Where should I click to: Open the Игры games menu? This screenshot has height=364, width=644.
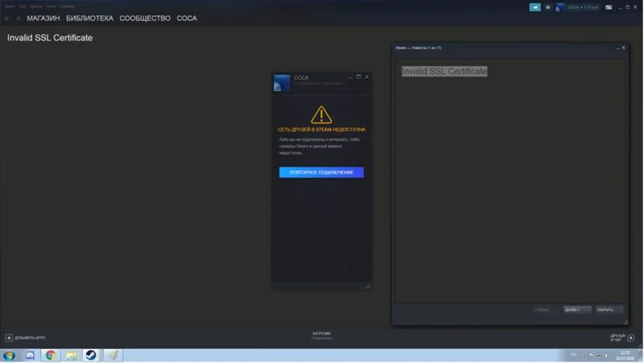(x=51, y=6)
